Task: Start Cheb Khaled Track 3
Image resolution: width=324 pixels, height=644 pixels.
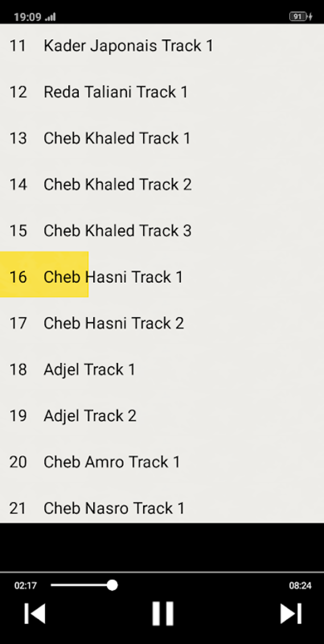Action: coord(118,231)
